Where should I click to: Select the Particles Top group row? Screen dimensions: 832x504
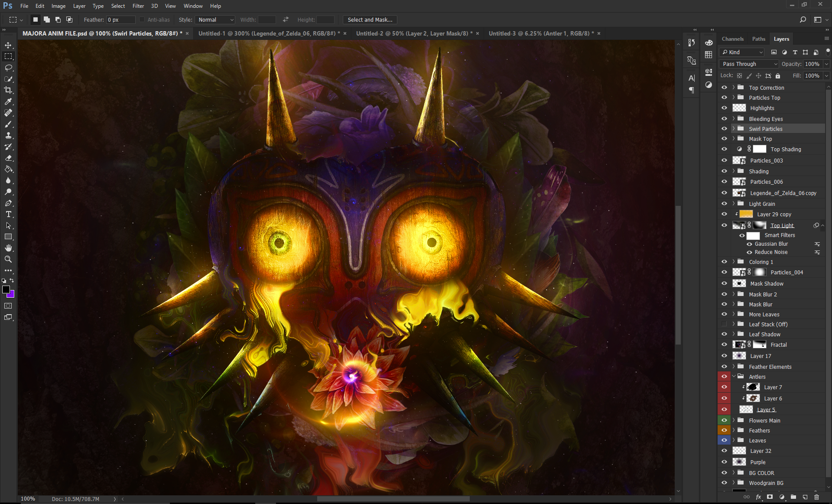pyautogui.click(x=771, y=98)
